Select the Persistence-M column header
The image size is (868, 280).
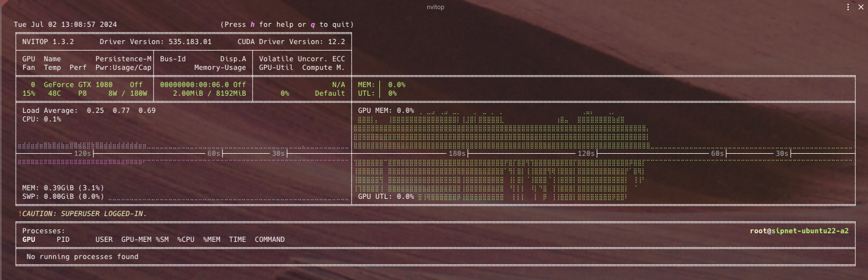pyautogui.click(x=123, y=59)
